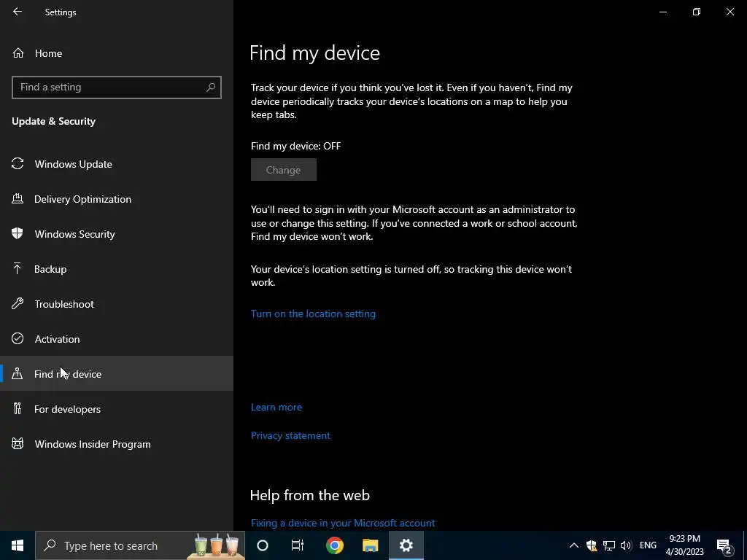Go back using the Settings back arrow

point(18,12)
